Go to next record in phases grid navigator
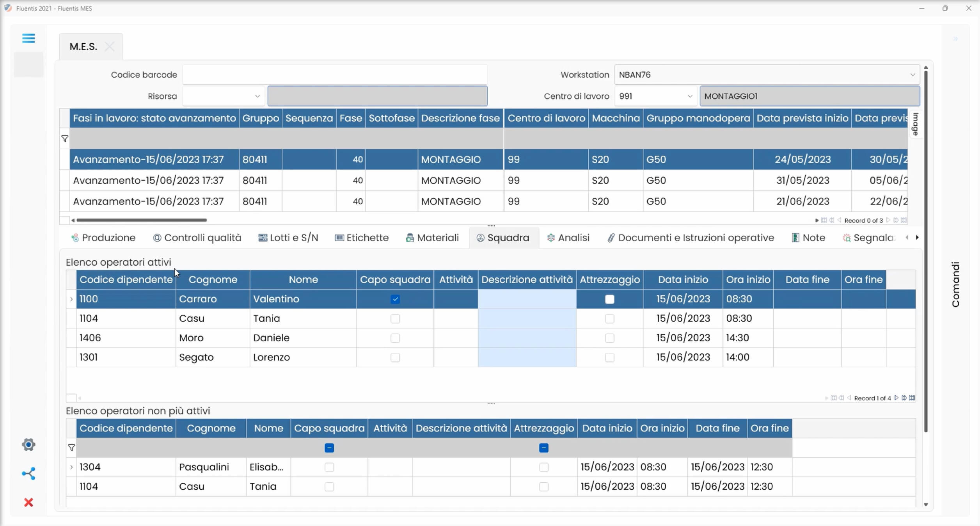980x526 pixels. point(888,220)
